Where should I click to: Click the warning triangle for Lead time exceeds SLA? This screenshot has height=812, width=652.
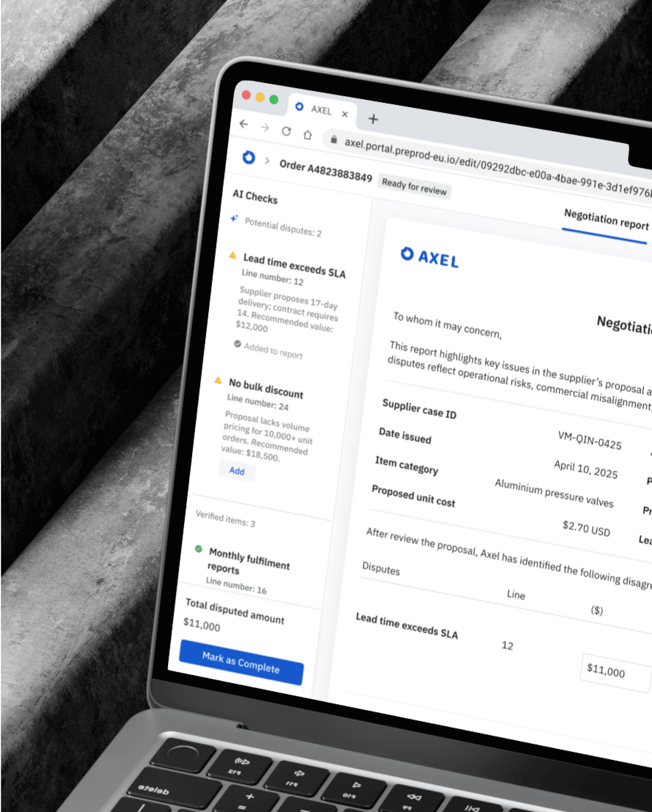tap(232, 256)
